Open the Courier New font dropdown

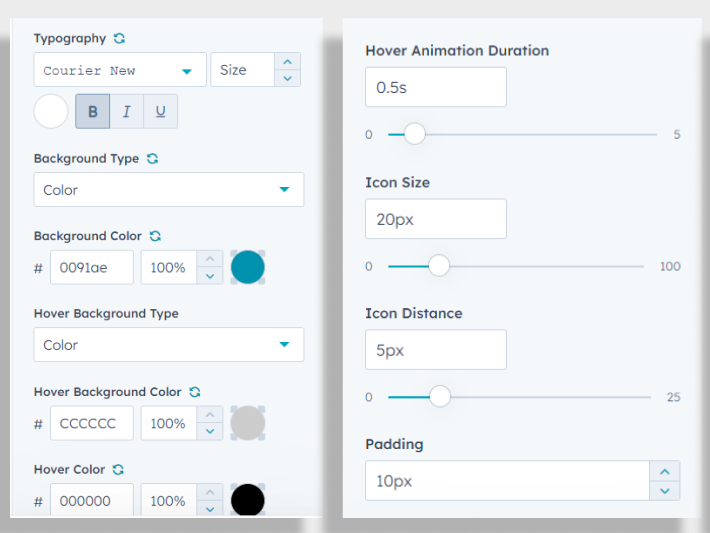[x=120, y=70]
